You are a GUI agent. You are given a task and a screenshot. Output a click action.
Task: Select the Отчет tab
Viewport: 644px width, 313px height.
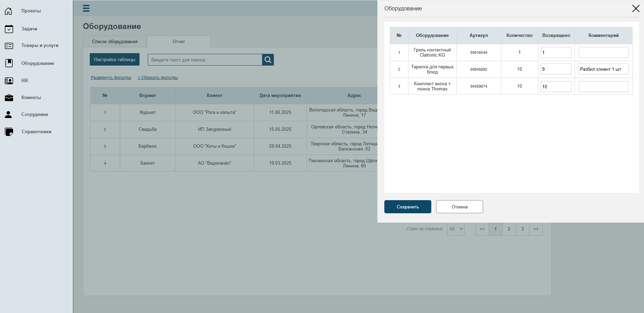click(x=179, y=41)
